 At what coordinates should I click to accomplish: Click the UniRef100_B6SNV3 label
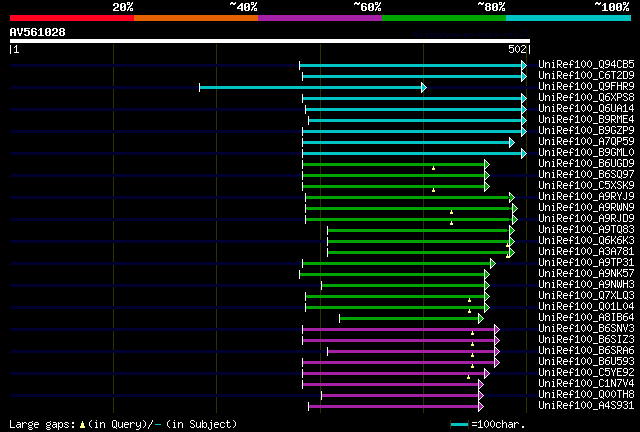586,329
